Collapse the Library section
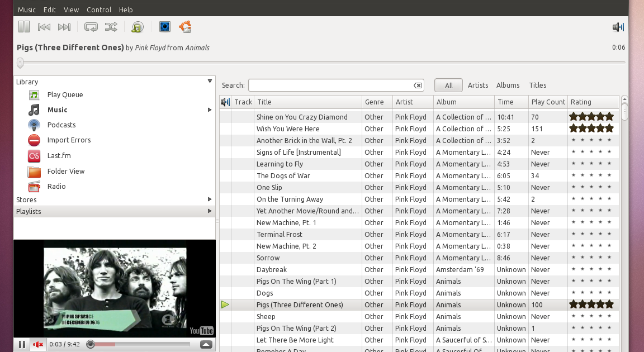 [210, 81]
